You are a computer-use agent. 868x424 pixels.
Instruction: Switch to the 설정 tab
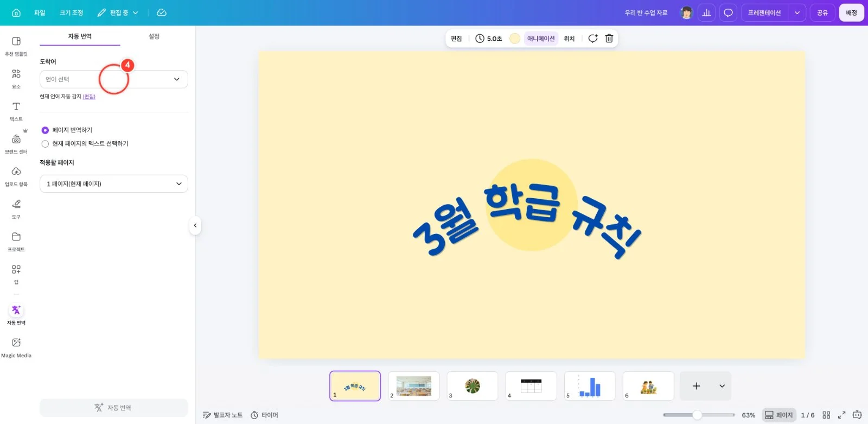[154, 36]
